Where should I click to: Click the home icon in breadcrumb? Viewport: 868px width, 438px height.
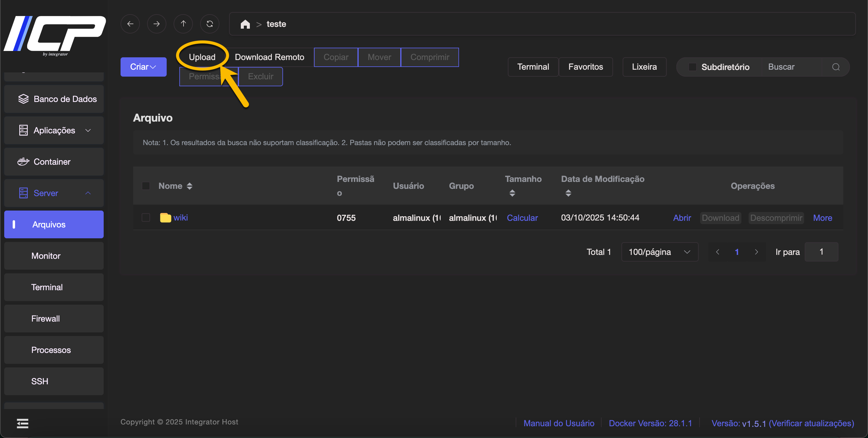tap(245, 24)
